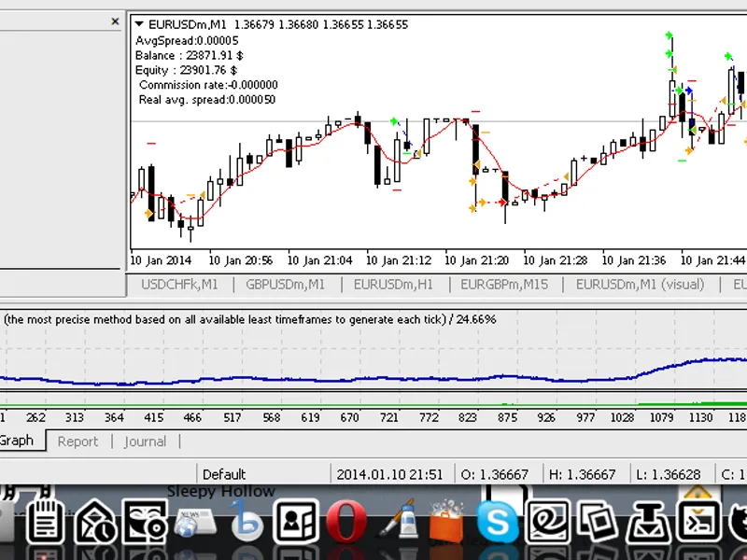
Task: Open the orange shopping bag dock icon
Action: [x=446, y=522]
